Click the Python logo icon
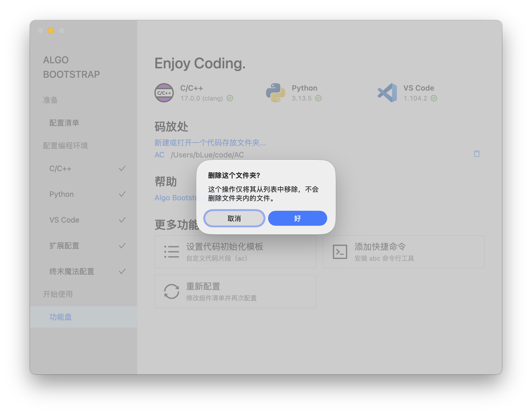Image resolution: width=532 pixels, height=414 pixels. pyautogui.click(x=275, y=93)
